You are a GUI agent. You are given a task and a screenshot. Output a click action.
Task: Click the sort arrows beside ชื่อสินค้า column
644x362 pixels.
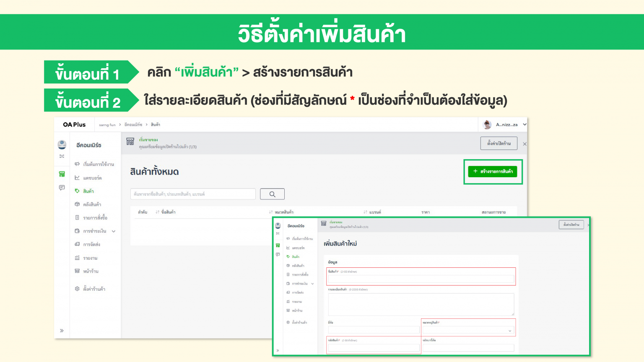pos(158,212)
